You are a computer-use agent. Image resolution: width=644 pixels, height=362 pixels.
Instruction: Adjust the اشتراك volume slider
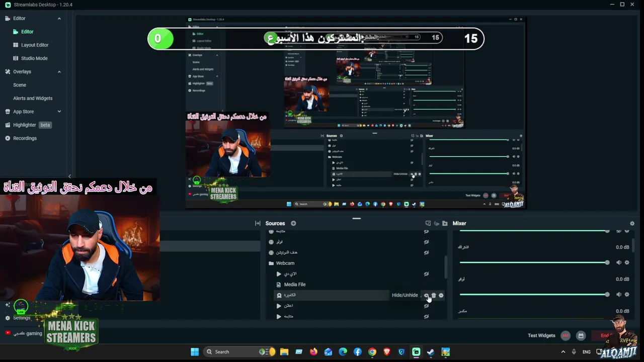click(534, 262)
